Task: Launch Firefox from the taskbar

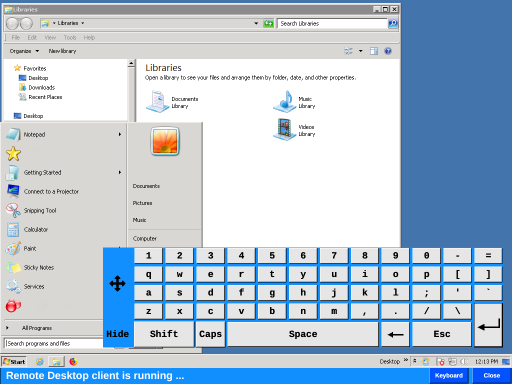Action: 73,362
